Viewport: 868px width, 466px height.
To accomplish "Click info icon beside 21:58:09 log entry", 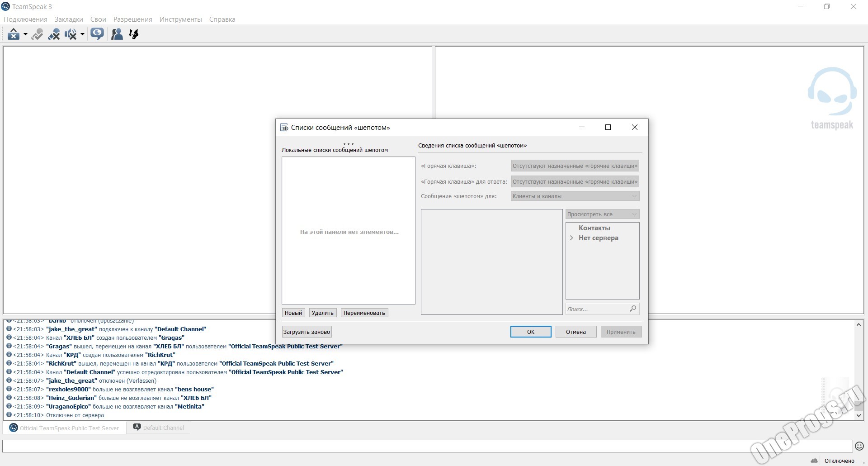I will click(x=9, y=406).
